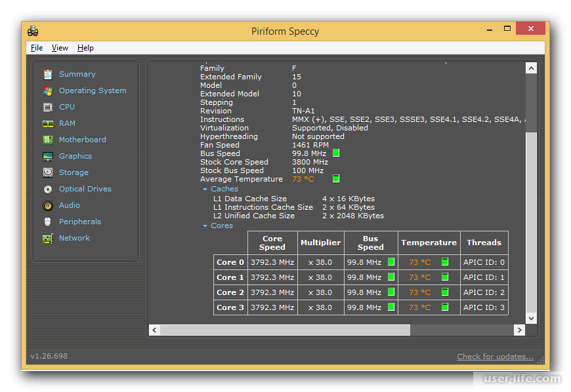
Task: Click the vertical scrollbar thumb
Action: [531, 222]
